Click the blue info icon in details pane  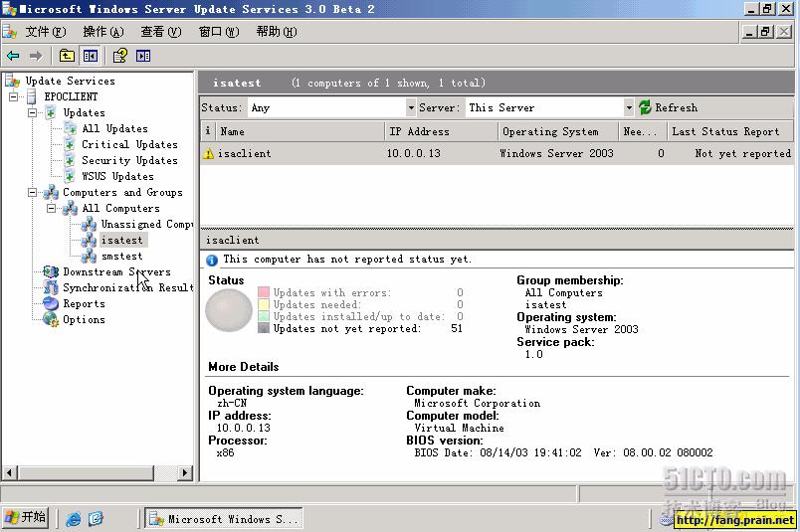pyautogui.click(x=212, y=261)
